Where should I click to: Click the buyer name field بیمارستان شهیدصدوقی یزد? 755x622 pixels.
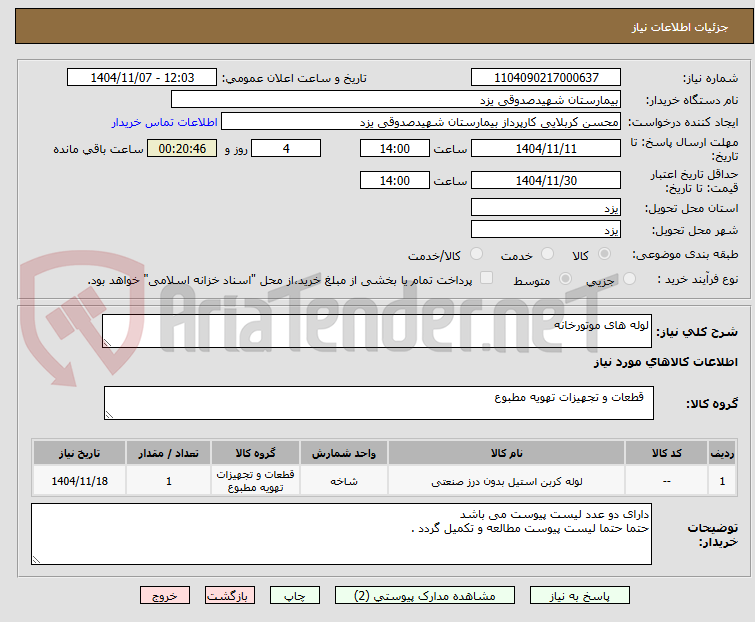point(396,100)
